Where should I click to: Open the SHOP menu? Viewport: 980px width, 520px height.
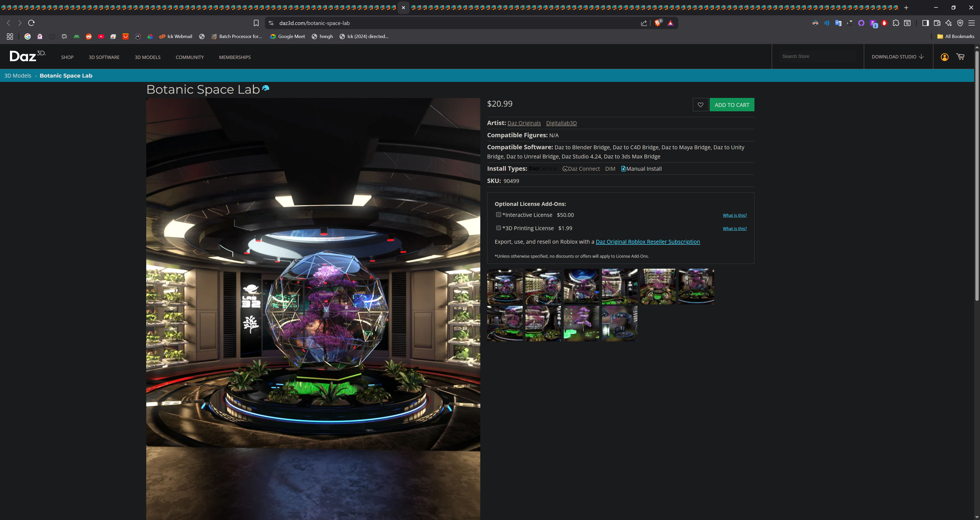tap(67, 57)
